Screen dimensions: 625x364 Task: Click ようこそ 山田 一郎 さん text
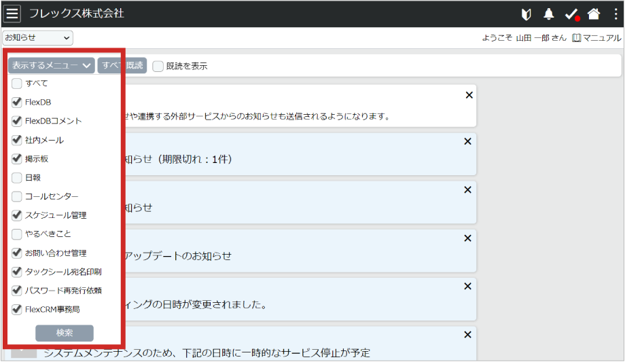click(524, 38)
